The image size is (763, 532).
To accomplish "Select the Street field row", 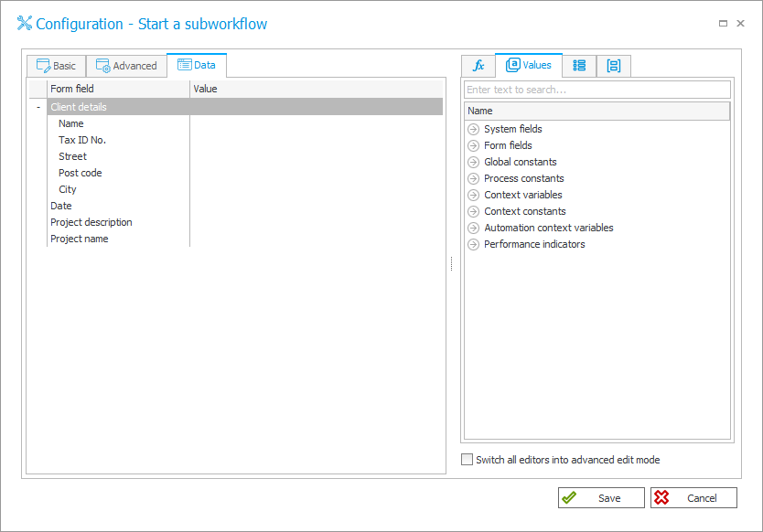I will tap(245, 156).
